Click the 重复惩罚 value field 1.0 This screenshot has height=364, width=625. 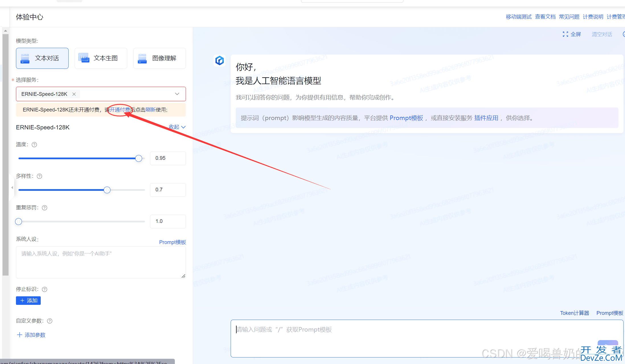168,221
